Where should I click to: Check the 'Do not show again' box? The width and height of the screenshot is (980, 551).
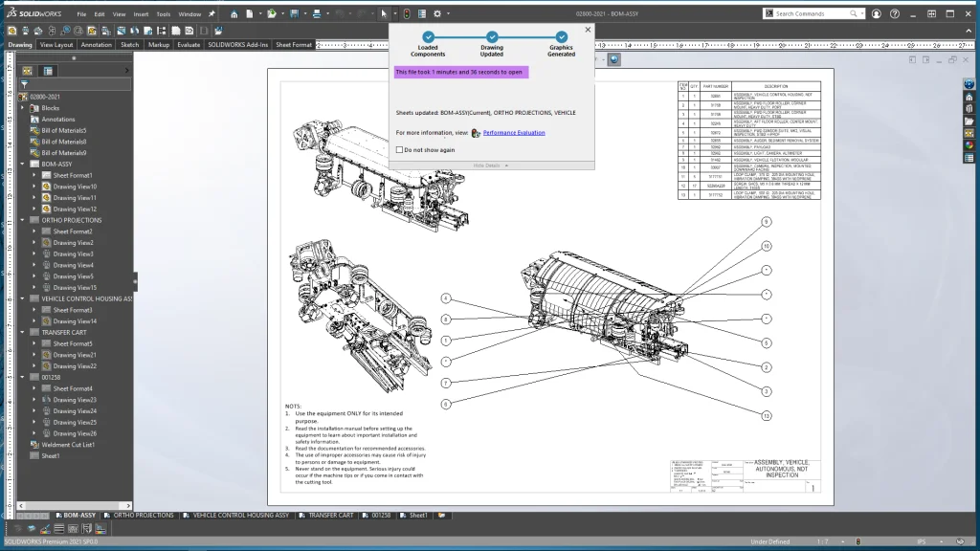click(399, 149)
